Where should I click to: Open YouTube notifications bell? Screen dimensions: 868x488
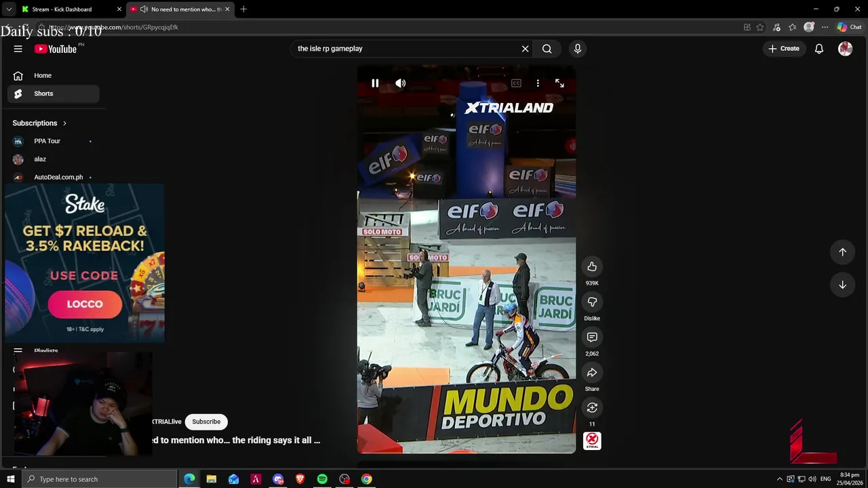pyautogui.click(x=819, y=49)
